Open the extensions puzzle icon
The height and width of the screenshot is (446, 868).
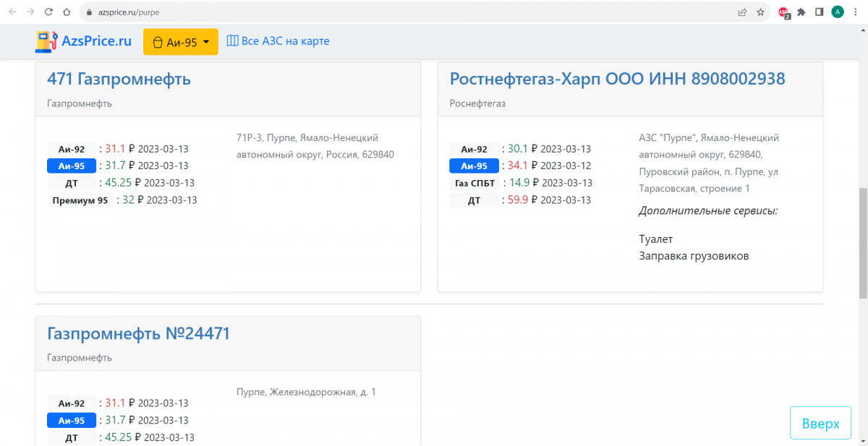pos(801,12)
